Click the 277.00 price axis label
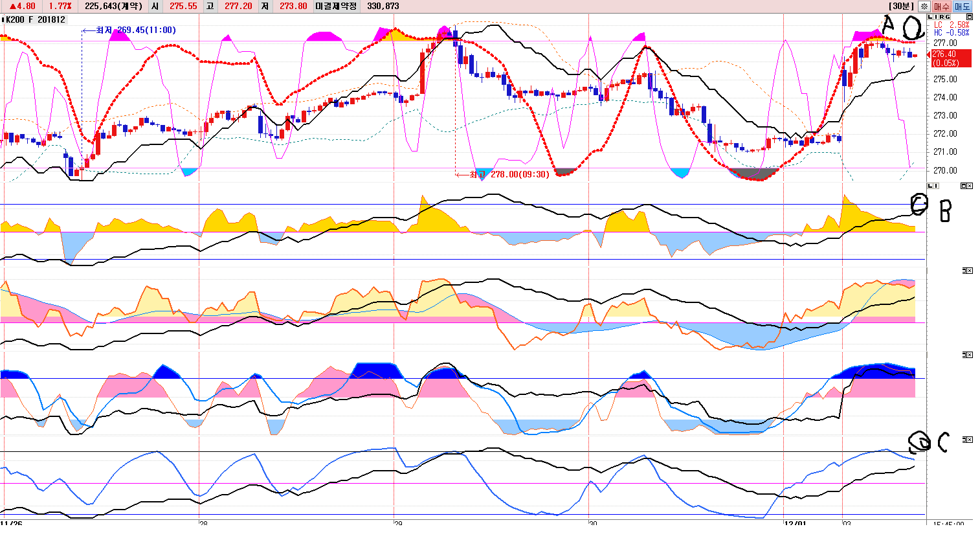This screenshot has height=540, width=980. coord(944,43)
